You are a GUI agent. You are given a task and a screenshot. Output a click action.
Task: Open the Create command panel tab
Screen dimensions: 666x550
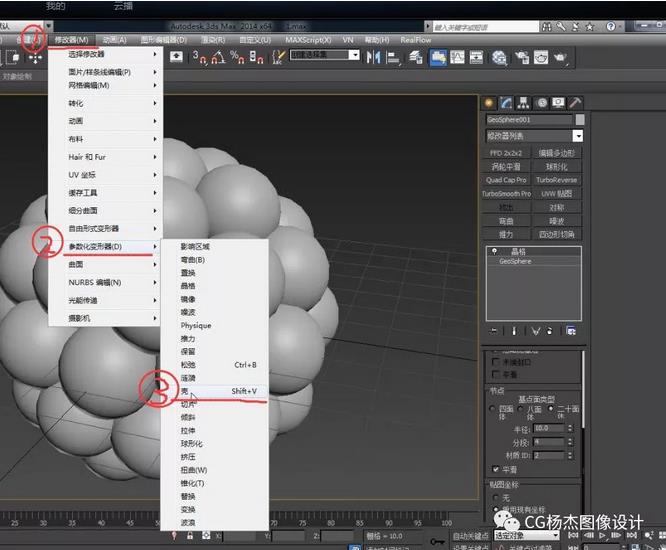point(488,103)
